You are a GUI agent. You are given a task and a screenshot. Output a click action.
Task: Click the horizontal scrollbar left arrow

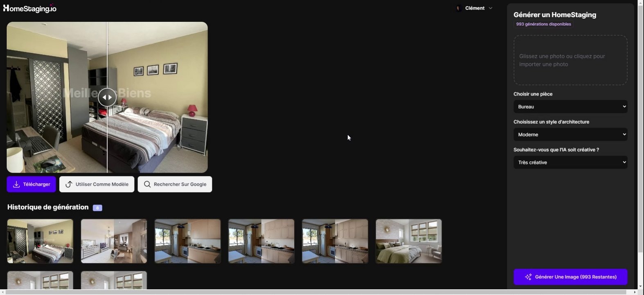coord(3,292)
